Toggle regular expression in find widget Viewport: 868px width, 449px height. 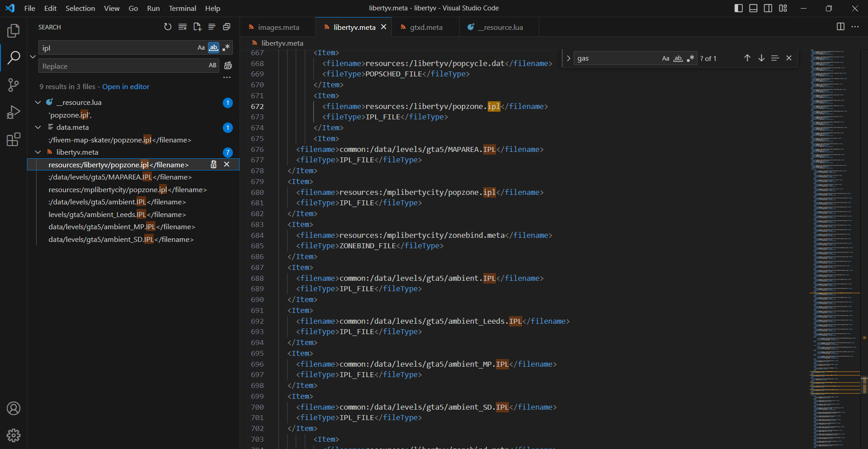(690, 58)
